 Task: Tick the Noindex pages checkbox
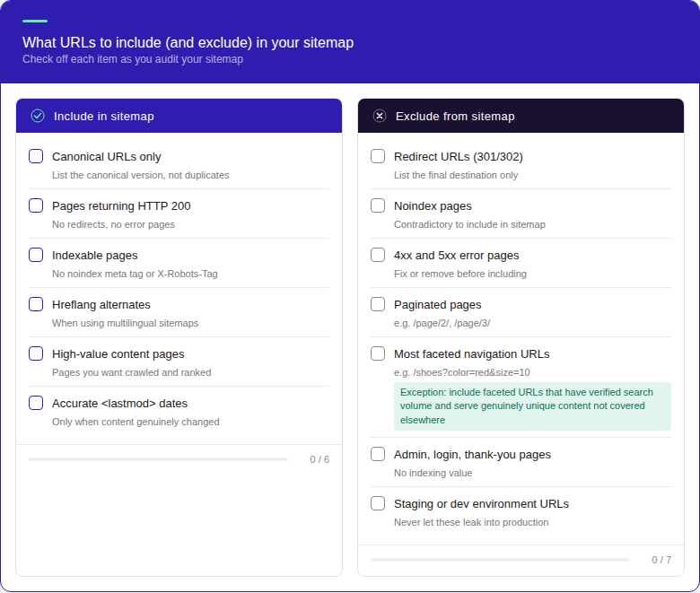(x=378, y=205)
